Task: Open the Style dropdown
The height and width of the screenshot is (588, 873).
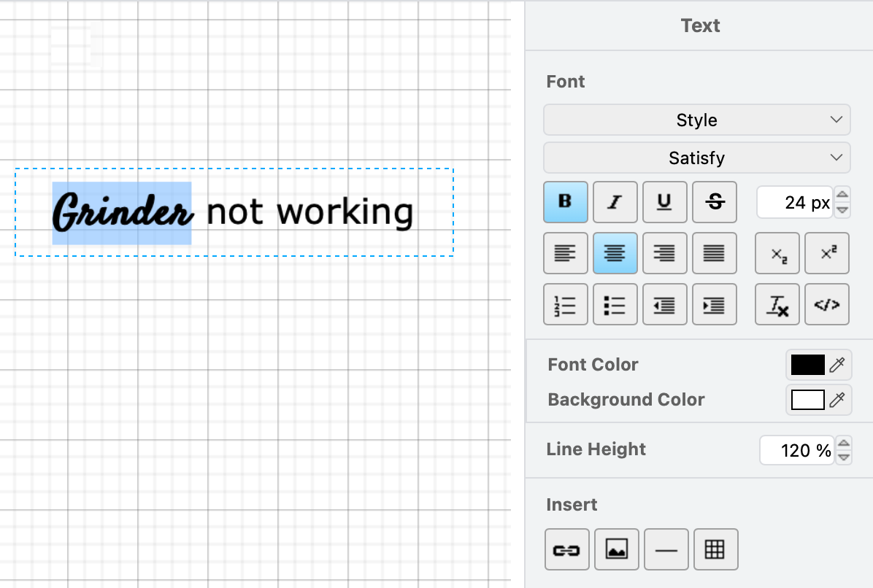Action: click(x=696, y=120)
